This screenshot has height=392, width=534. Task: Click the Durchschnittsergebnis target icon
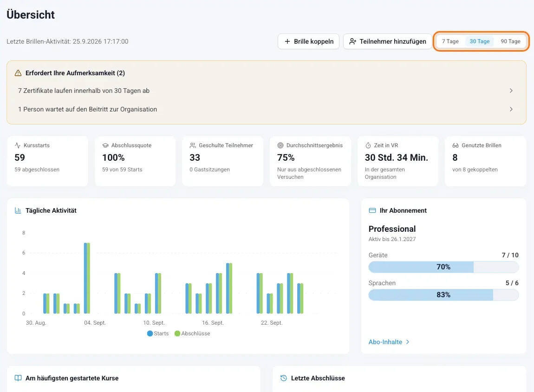pyautogui.click(x=280, y=145)
